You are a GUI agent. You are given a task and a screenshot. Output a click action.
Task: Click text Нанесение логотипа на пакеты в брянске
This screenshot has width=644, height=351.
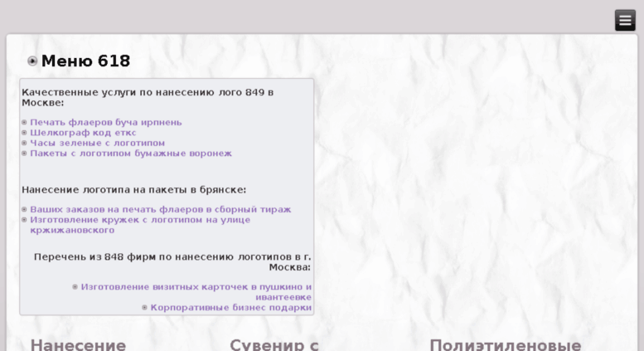coord(134,190)
